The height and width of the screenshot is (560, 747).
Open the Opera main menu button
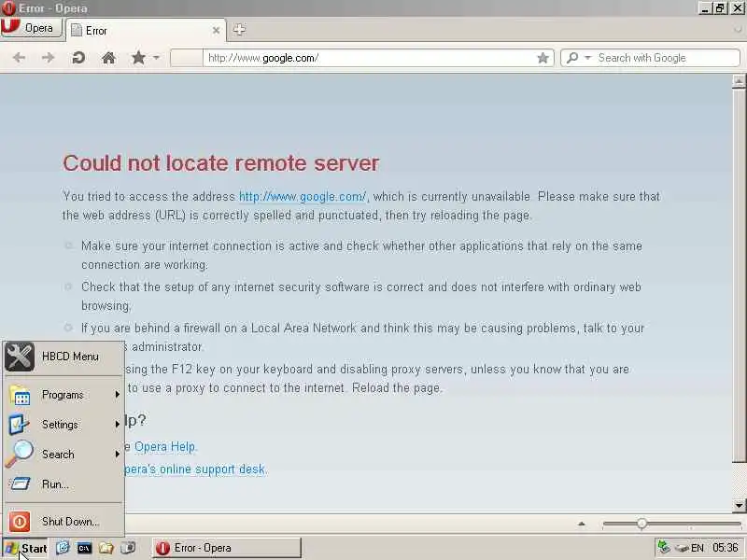point(32,28)
